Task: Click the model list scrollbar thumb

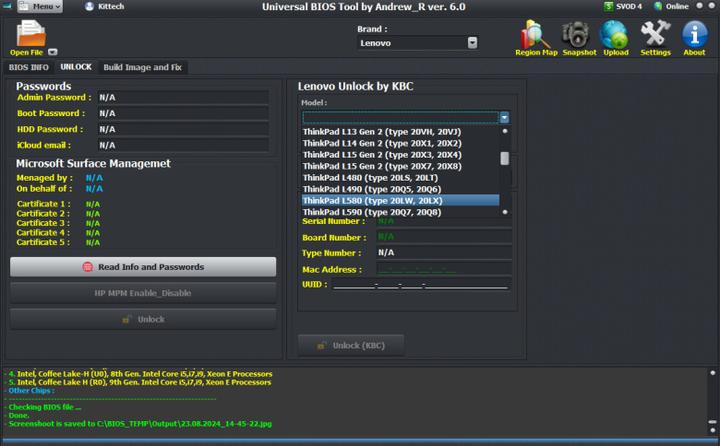Action: [x=504, y=158]
